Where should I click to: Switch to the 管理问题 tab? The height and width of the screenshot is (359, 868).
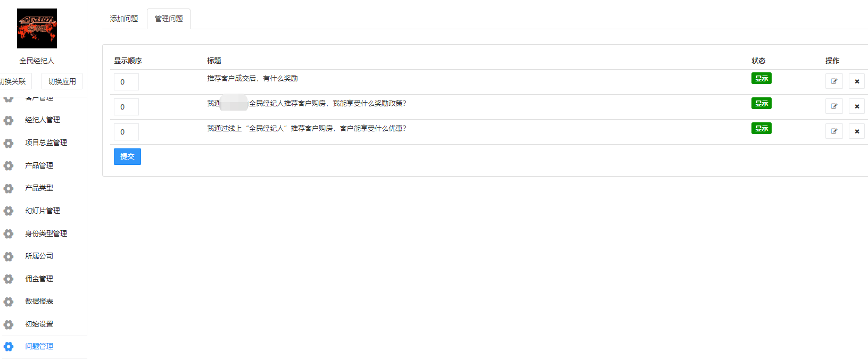(169, 19)
